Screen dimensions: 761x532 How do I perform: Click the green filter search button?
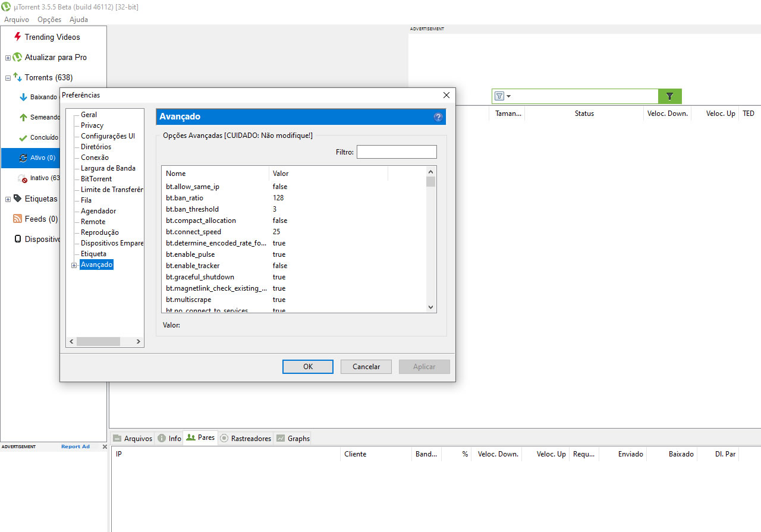tap(669, 96)
